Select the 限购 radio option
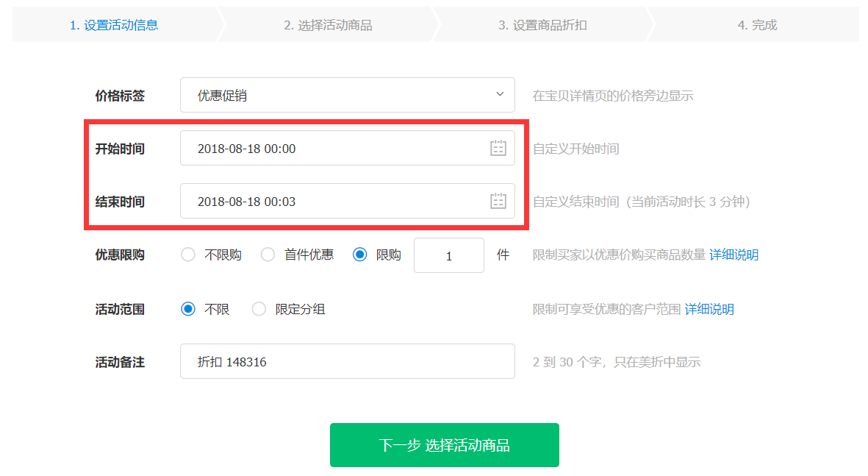The image size is (868, 476). click(360, 255)
